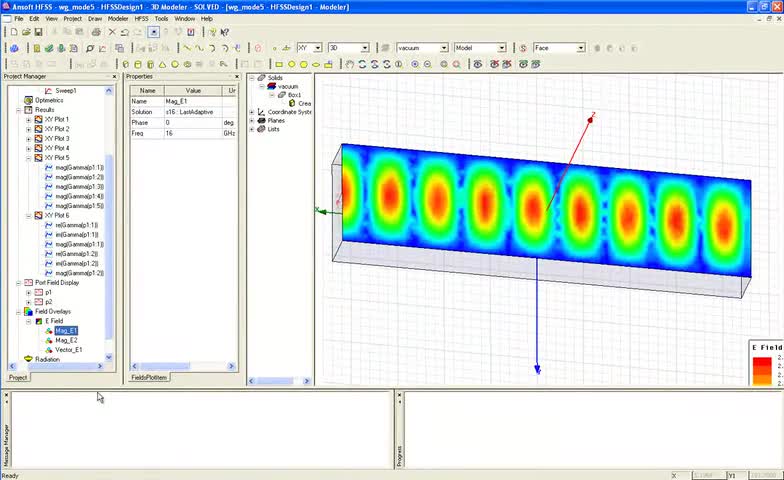The width and height of the screenshot is (784, 480).
Task: Click the Draw spline tool icon
Action: pyautogui.click(x=200, y=48)
